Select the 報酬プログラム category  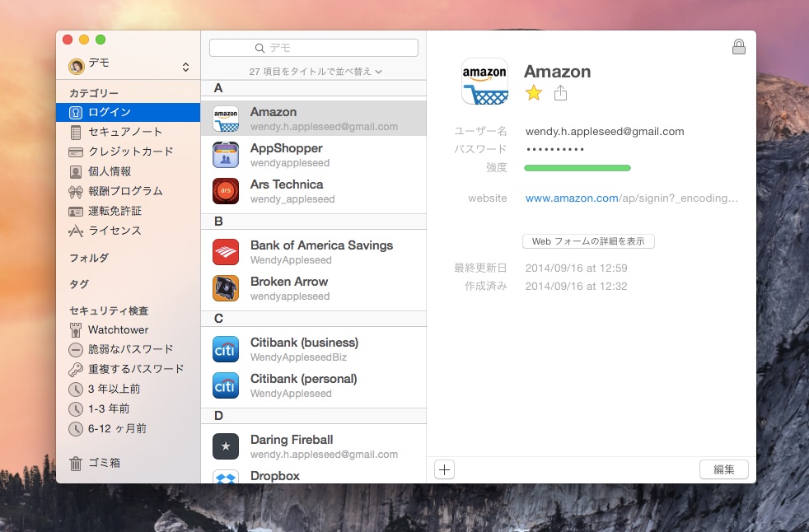point(128,191)
